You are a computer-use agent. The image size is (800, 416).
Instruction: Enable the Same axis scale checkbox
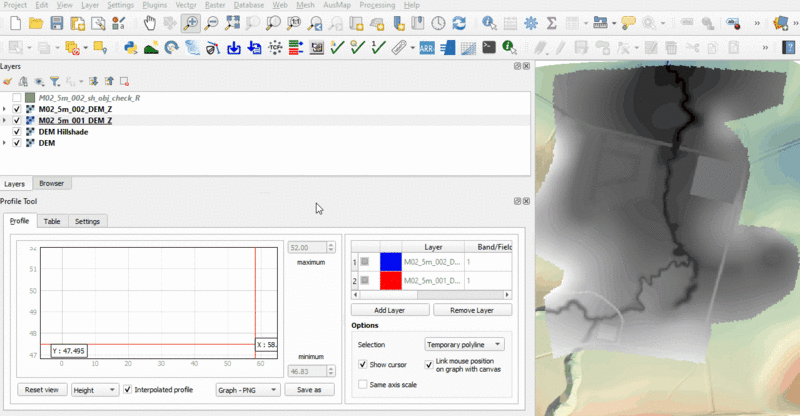click(362, 384)
